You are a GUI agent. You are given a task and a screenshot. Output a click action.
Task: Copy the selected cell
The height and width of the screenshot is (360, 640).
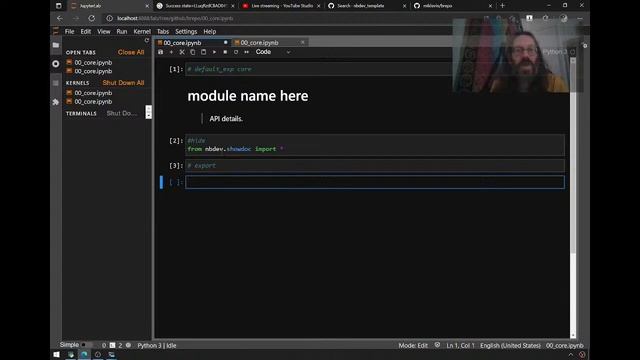click(193, 52)
